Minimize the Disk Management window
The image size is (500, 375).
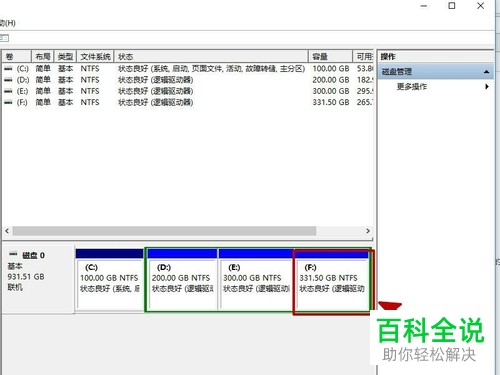[424, 6]
